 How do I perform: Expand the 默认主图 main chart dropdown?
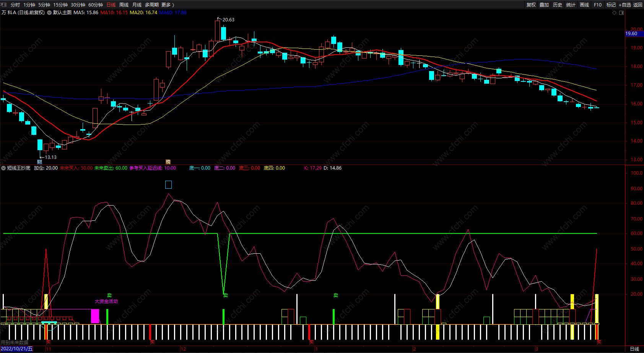tap(49, 13)
